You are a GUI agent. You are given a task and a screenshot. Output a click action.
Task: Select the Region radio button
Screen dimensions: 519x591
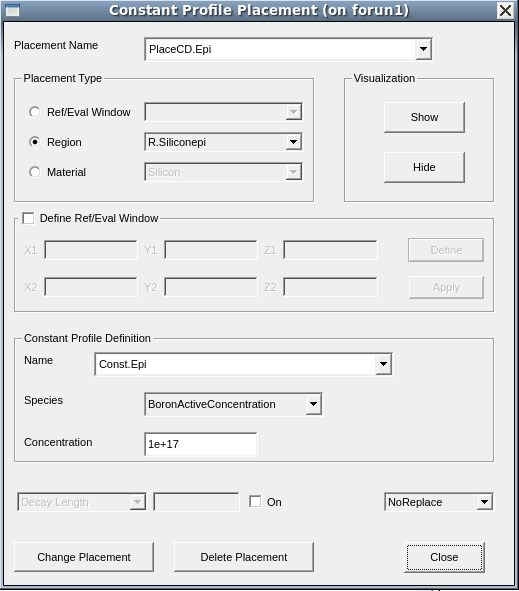[34, 142]
